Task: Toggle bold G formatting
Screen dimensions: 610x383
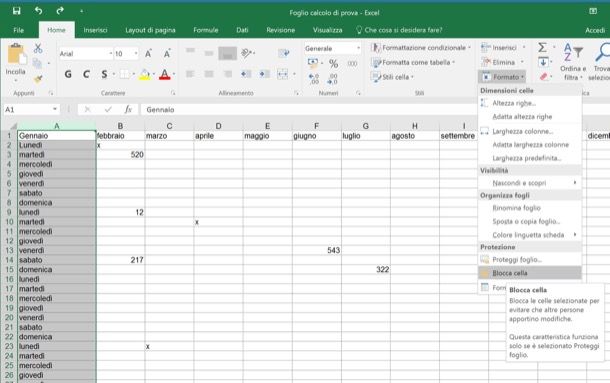Action: (68, 74)
